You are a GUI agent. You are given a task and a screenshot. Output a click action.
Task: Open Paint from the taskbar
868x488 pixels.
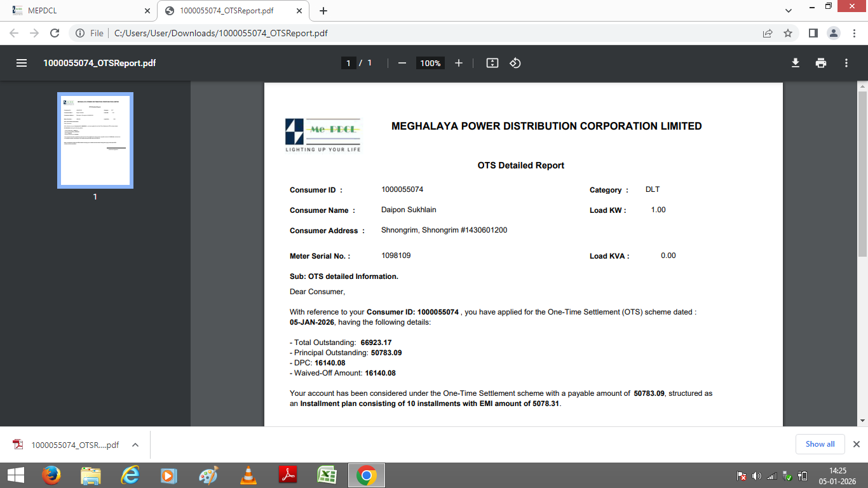208,475
